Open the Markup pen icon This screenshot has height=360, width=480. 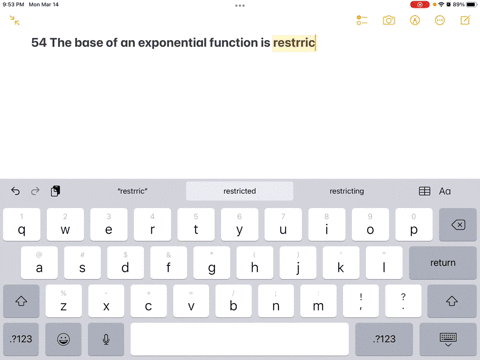pyautogui.click(x=415, y=20)
